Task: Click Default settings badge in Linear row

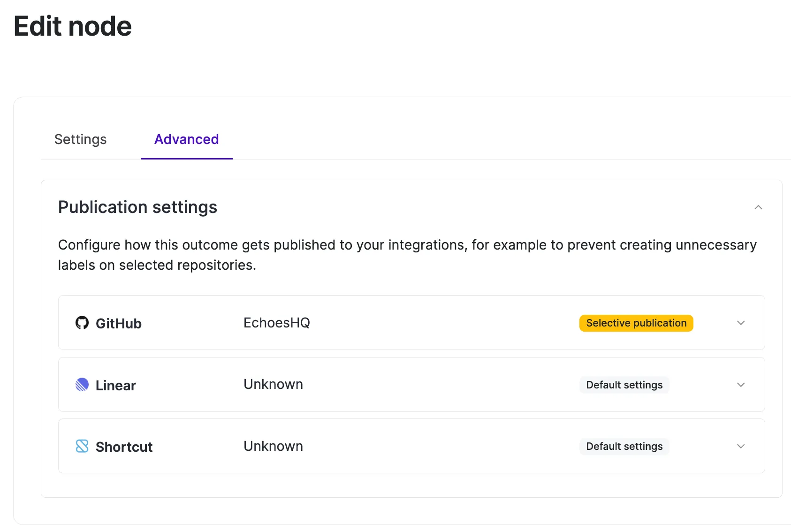Action: point(624,385)
